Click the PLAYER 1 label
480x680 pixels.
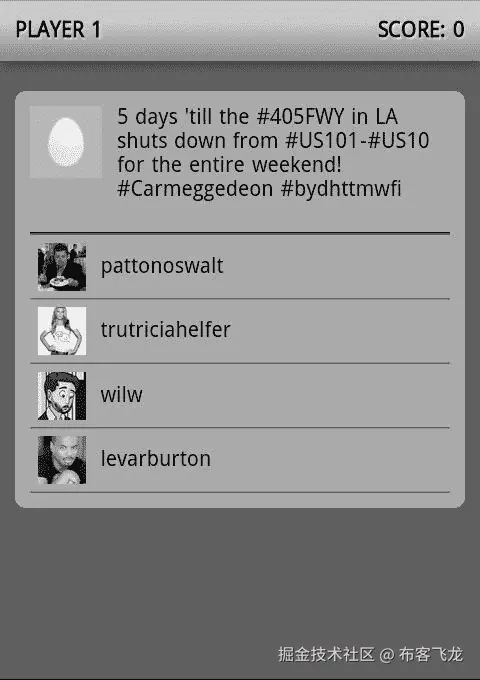[x=58, y=29]
